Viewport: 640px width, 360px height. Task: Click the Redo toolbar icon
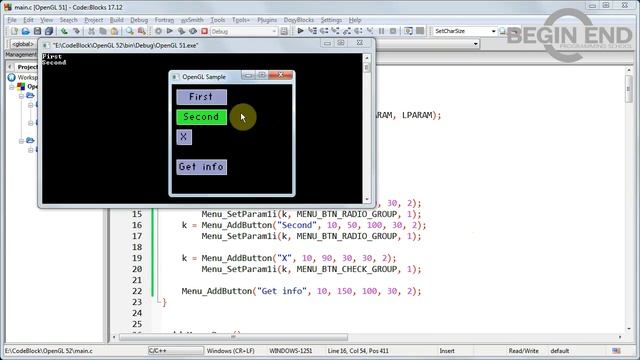point(76,31)
